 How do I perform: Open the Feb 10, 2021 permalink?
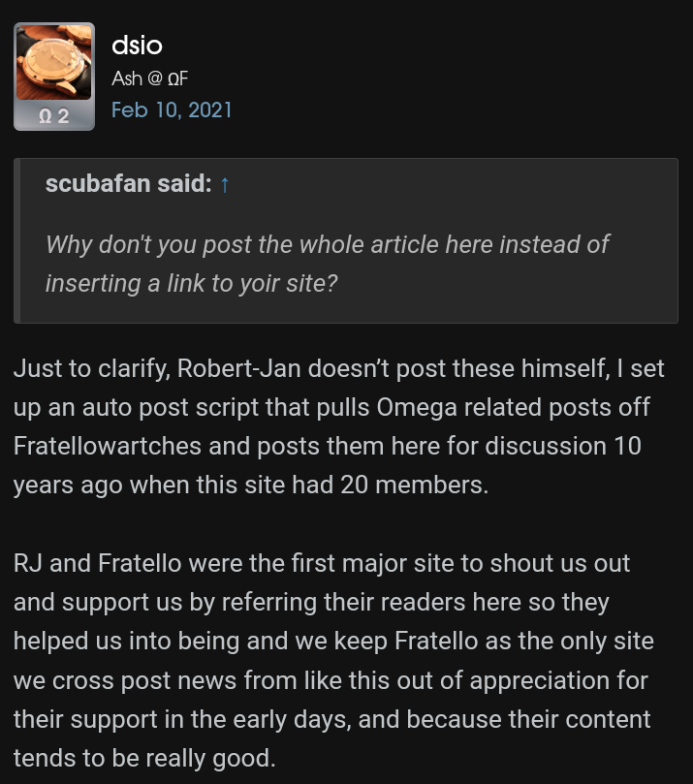click(172, 110)
